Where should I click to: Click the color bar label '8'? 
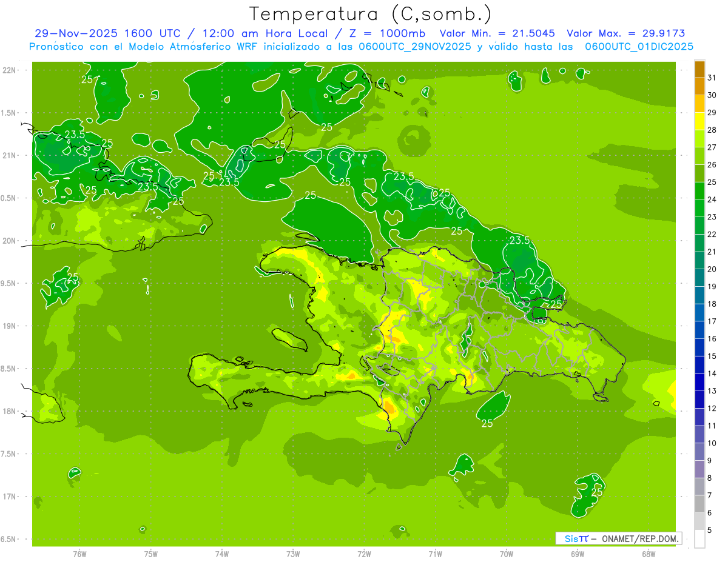coord(710,478)
